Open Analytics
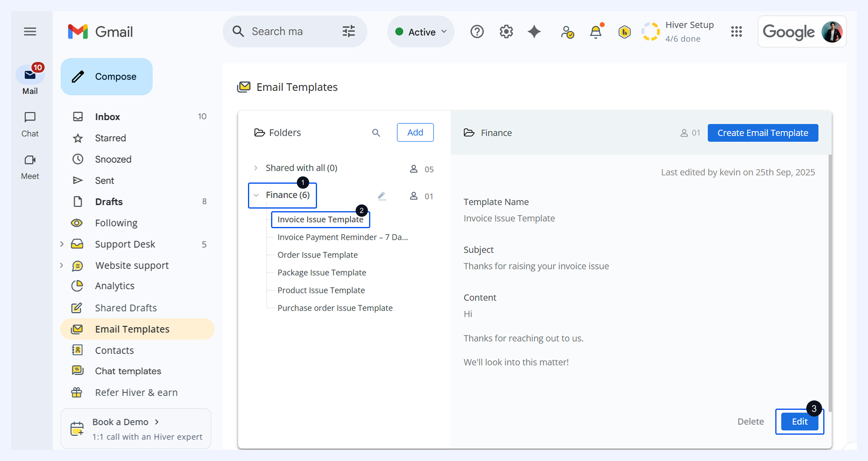868x461 pixels. tap(137, 286)
